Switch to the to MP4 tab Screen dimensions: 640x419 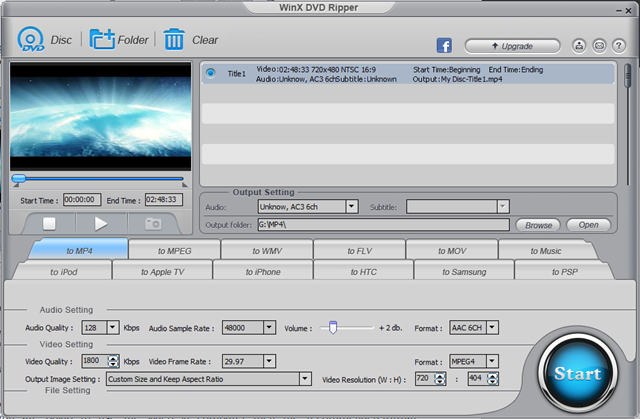[x=79, y=250]
